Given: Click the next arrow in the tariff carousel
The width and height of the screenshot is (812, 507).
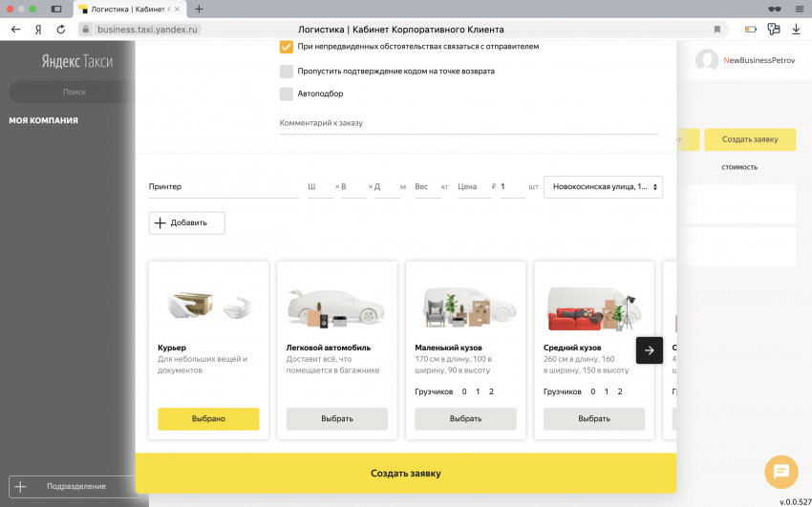Looking at the screenshot, I should tap(650, 350).
